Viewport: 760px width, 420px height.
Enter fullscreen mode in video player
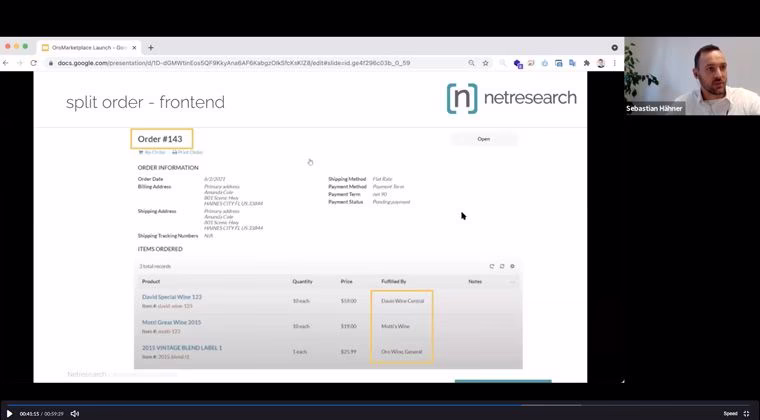[x=746, y=413]
